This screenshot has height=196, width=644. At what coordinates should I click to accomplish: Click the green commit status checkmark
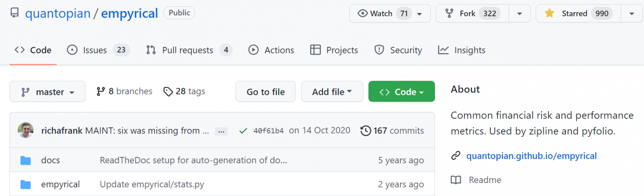(x=243, y=131)
